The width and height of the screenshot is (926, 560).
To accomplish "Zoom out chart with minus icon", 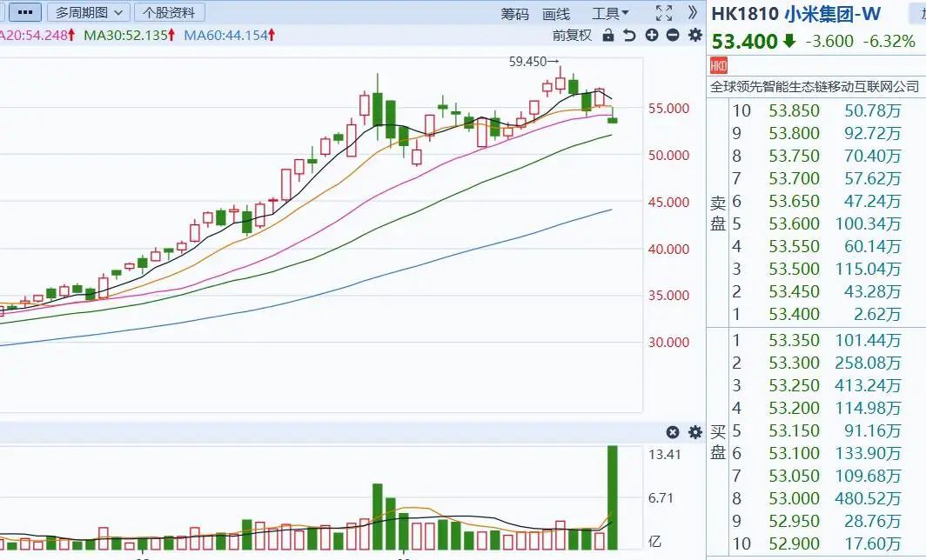I will pyautogui.click(x=673, y=35).
